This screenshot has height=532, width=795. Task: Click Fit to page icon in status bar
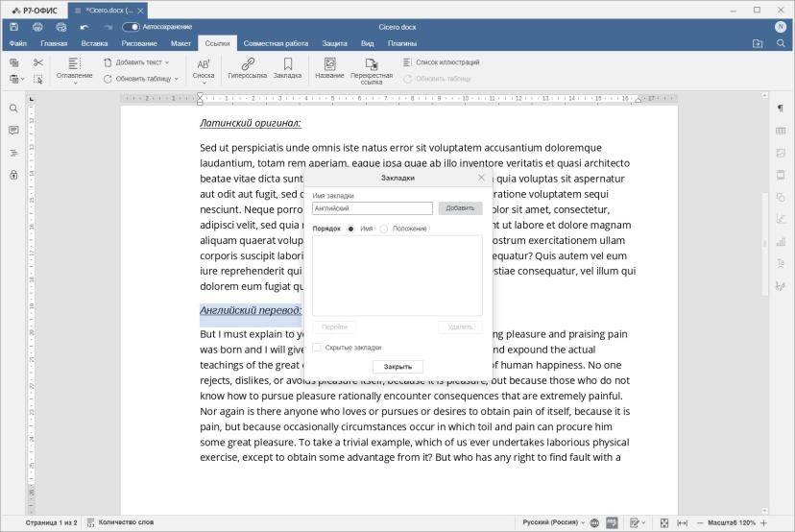[664, 522]
